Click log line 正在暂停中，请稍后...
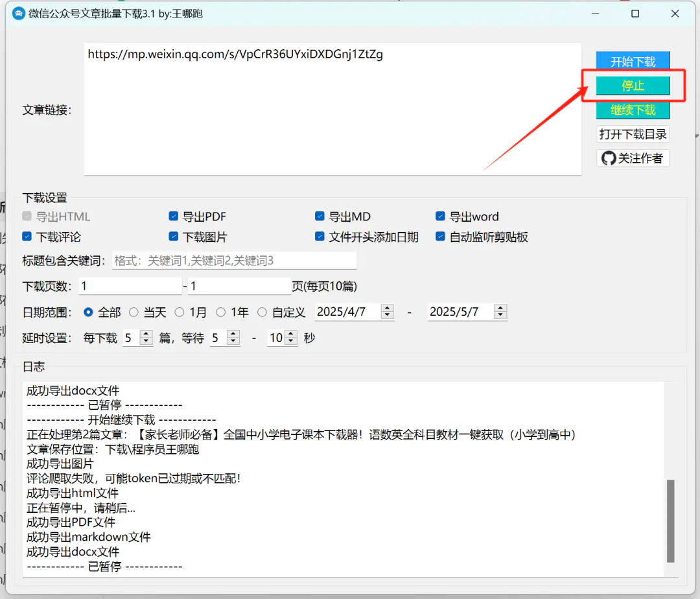This screenshot has width=700, height=599. coord(81,508)
